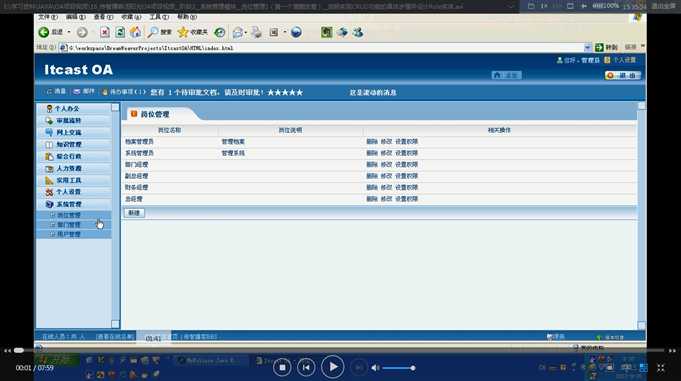This screenshot has height=381, width=681.
Task: Click 修改 for 财务经理 row
Action: pyautogui.click(x=386, y=187)
